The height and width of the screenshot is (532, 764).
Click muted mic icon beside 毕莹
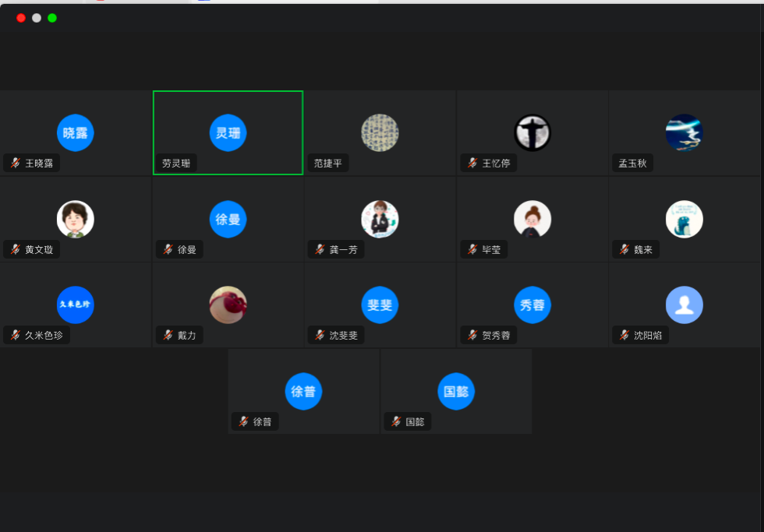(472, 249)
